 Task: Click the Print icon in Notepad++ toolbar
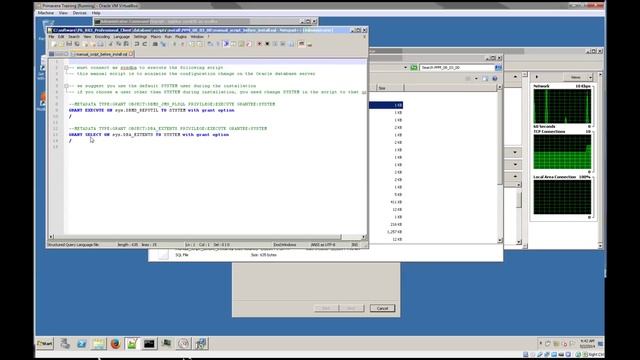point(101,44)
